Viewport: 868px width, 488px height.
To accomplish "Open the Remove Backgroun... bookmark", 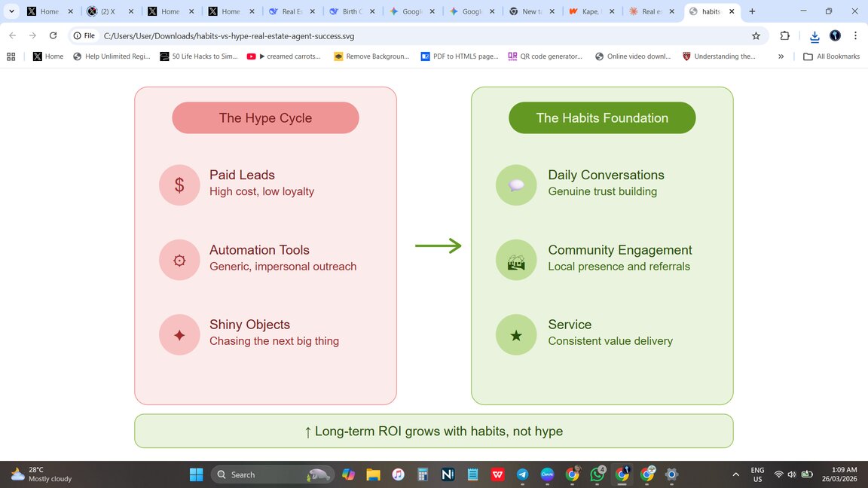I will coord(371,56).
